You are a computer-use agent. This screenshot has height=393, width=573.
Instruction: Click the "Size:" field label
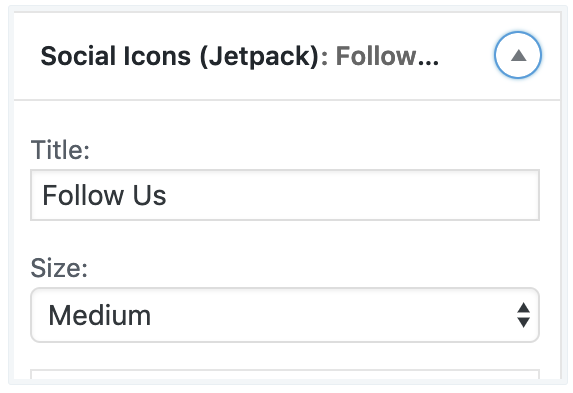[x=59, y=268]
